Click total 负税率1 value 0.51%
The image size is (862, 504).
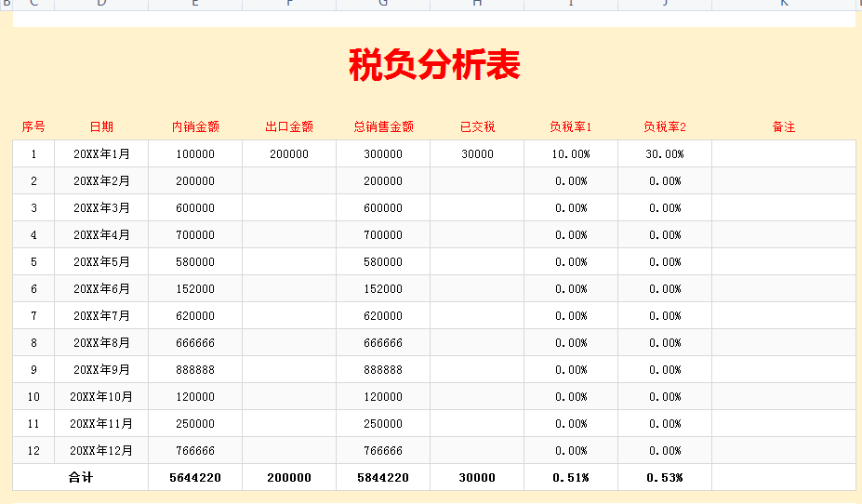(x=571, y=477)
